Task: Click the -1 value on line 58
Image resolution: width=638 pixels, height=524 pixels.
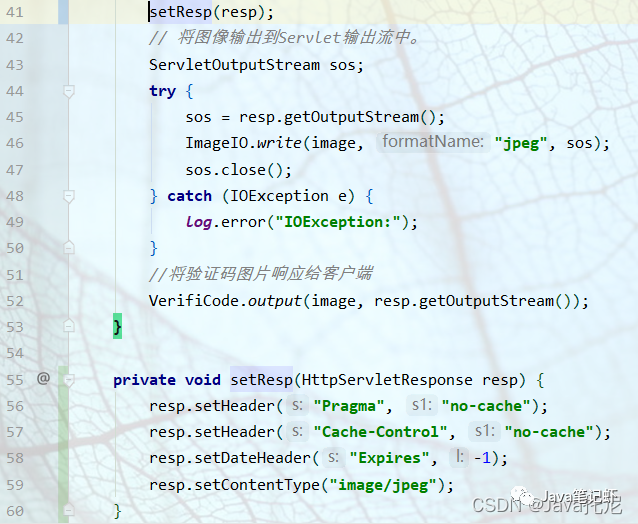Action: click(x=482, y=458)
